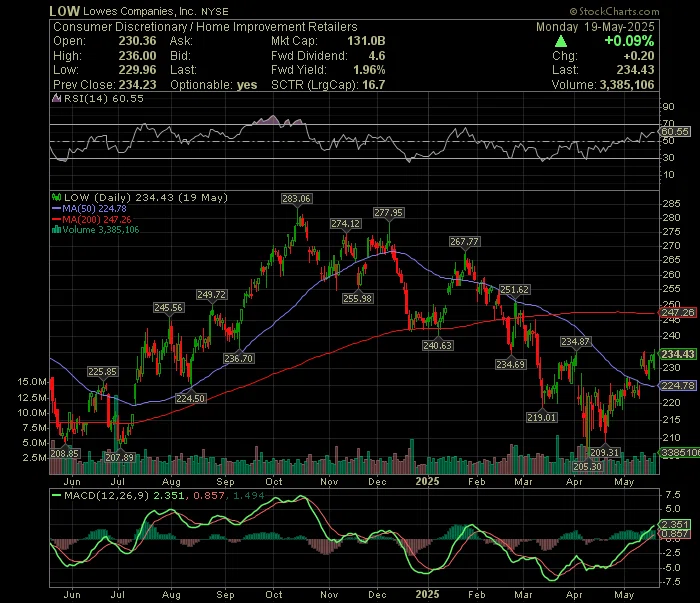Click the Prev Close 234.23 value
Screen dimensions: 700x603
(x=138, y=85)
